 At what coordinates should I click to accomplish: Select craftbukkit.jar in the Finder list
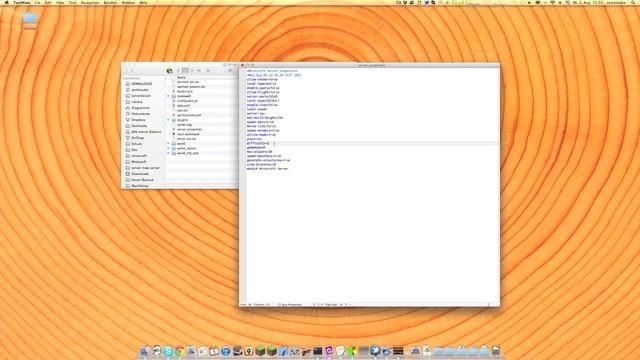[187, 101]
